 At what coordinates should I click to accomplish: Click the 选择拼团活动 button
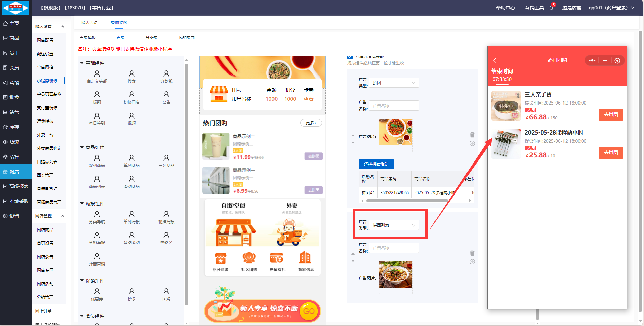pos(376,164)
